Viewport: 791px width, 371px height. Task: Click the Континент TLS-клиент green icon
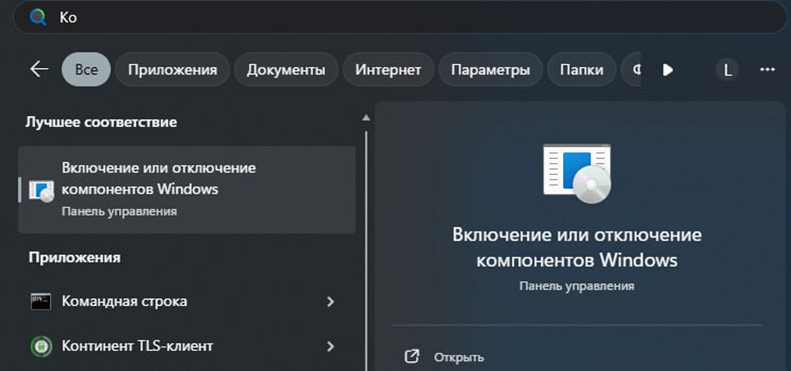click(41, 347)
